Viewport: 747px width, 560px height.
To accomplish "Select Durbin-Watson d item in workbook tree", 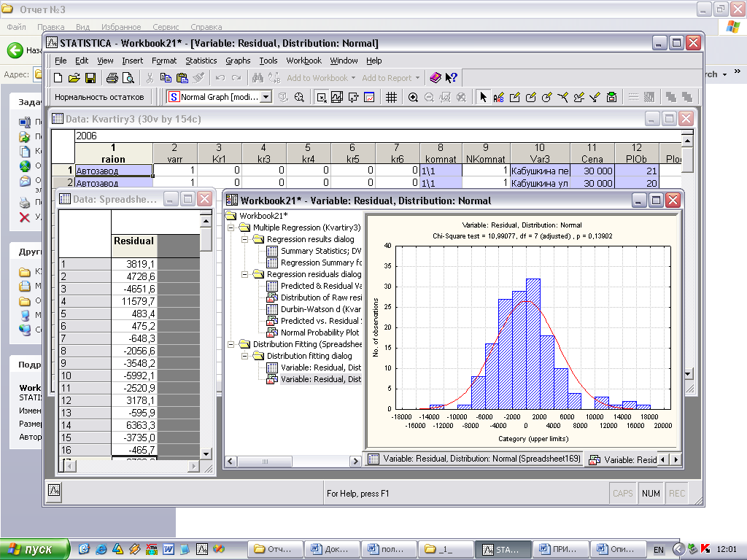I will pos(321,309).
